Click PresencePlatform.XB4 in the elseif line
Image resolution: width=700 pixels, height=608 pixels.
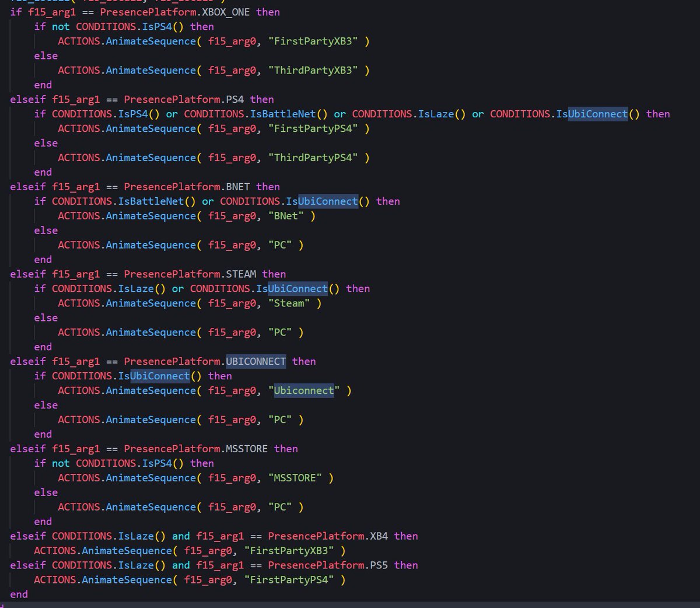(328, 536)
